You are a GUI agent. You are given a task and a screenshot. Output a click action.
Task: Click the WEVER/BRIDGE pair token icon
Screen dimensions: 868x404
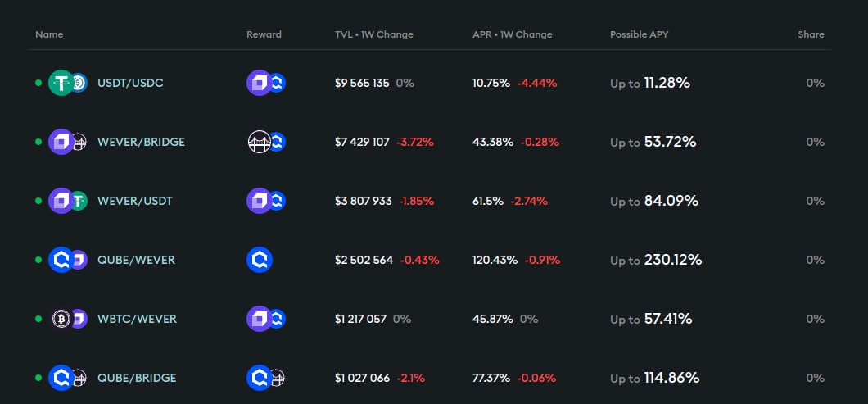tap(67, 142)
